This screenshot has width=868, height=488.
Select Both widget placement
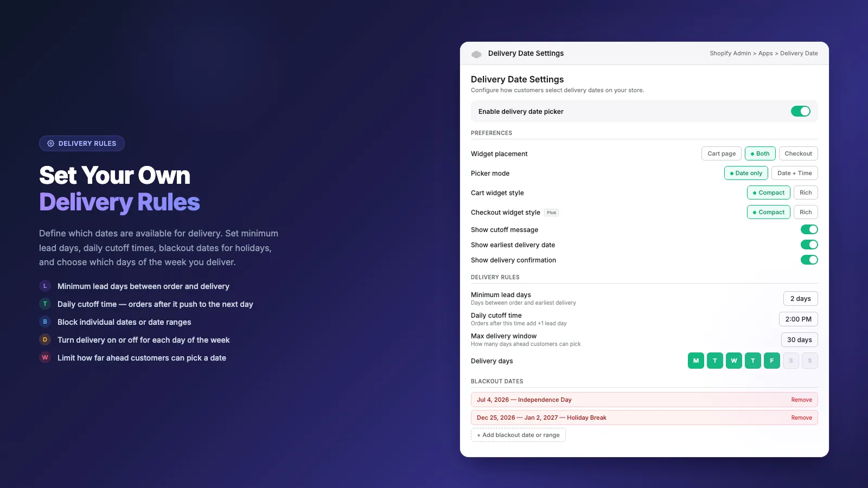click(760, 153)
